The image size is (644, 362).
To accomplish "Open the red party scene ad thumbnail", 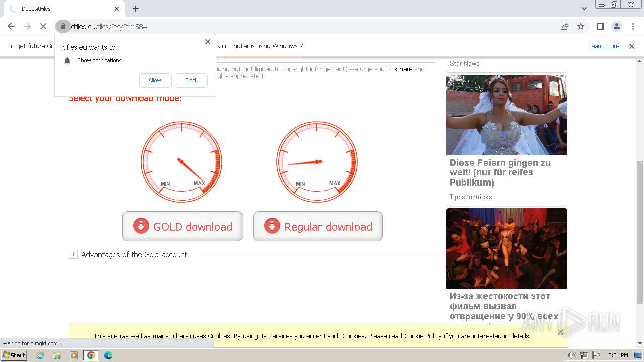I will click(507, 248).
